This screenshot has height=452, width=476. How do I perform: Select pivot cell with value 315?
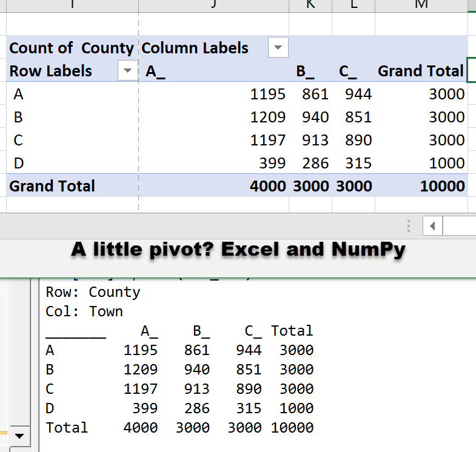click(x=354, y=163)
